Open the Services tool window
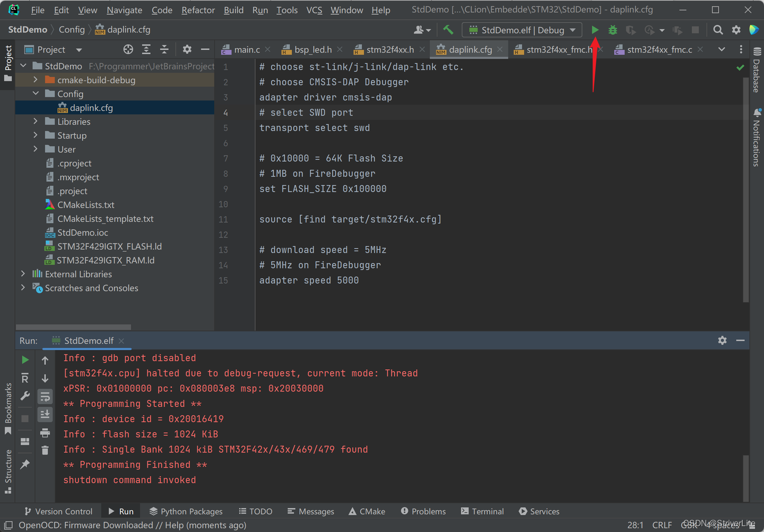The width and height of the screenshot is (764, 532). click(x=539, y=511)
